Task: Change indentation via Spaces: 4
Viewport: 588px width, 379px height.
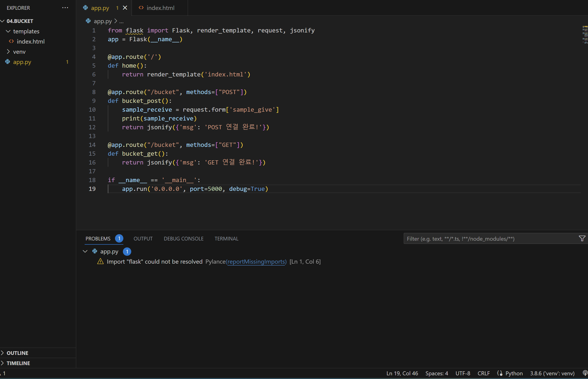Action: pos(437,373)
